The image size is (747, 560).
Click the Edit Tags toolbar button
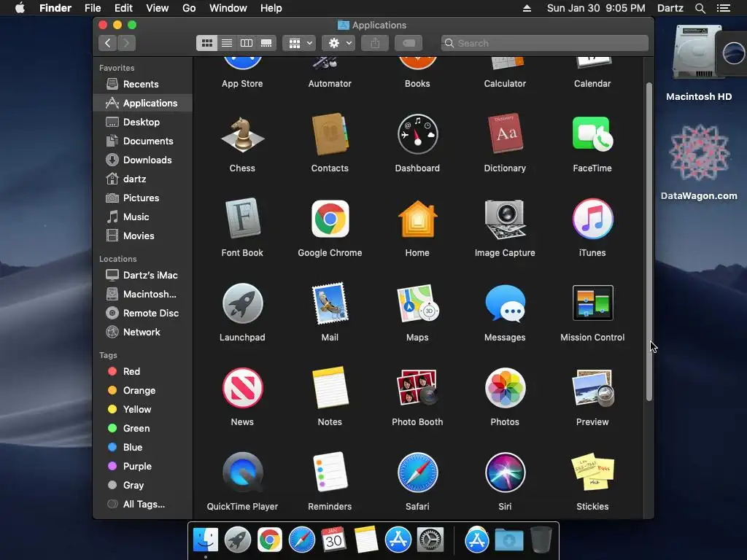409,43
